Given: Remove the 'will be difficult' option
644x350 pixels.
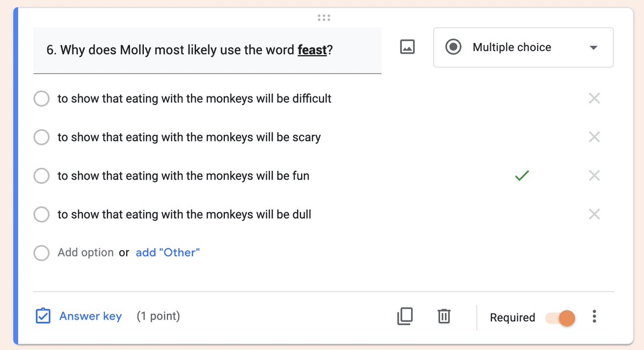Looking at the screenshot, I should (x=594, y=99).
